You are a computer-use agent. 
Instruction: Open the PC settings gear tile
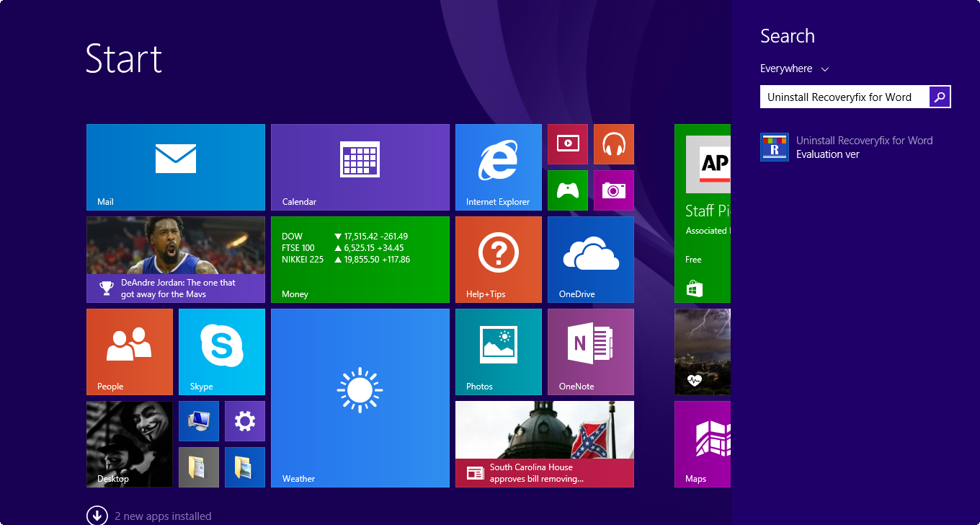[x=245, y=421]
